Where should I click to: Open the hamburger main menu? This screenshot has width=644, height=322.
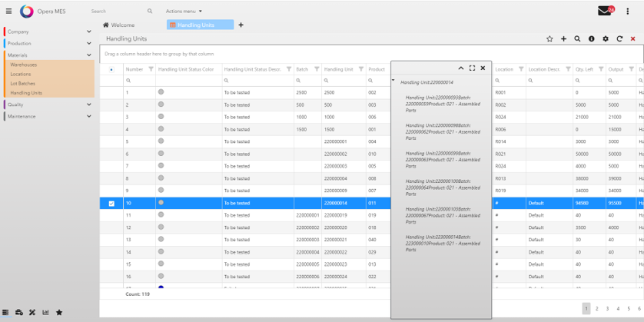point(8,11)
